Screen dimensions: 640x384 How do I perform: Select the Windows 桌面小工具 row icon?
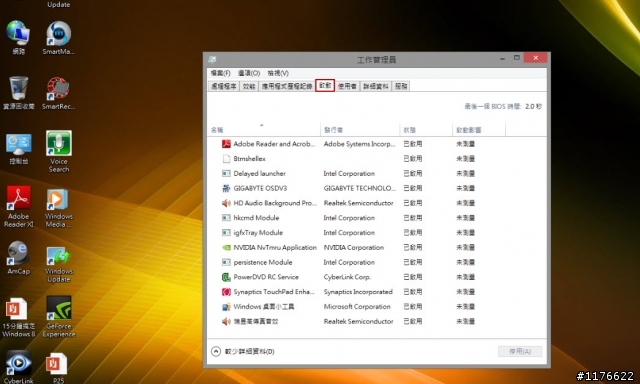click(226, 306)
